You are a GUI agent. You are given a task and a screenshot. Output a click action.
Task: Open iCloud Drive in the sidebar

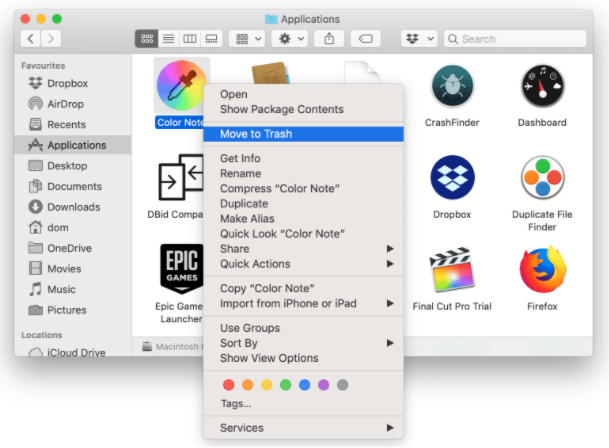[x=73, y=352]
